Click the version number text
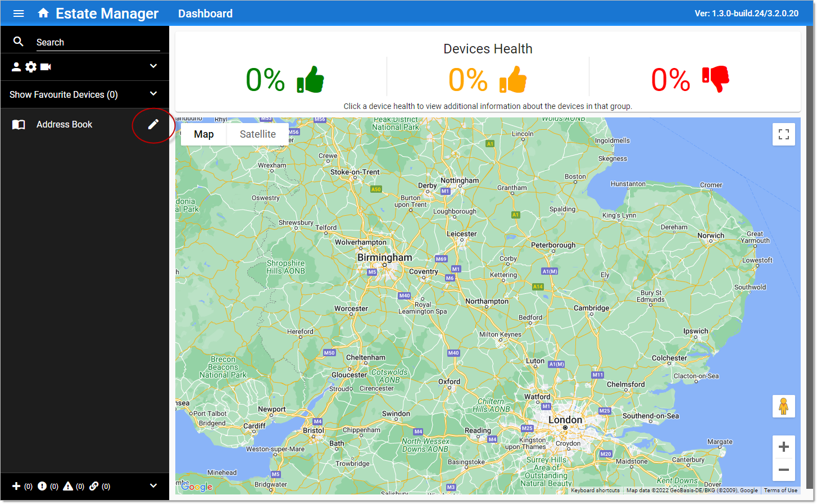The image size is (817, 504). (x=746, y=13)
